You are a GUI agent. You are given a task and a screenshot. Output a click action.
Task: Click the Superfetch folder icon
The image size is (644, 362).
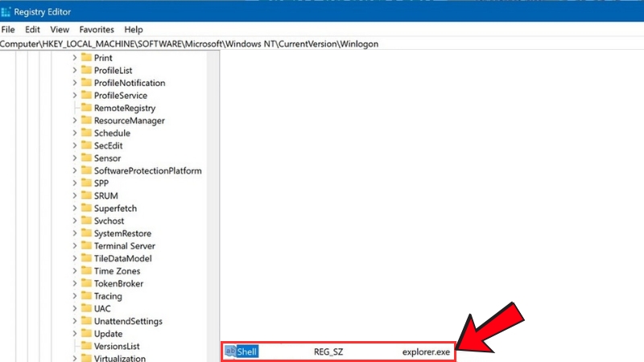[86, 208]
